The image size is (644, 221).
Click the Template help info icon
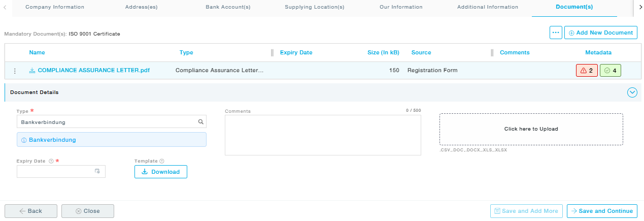tap(162, 161)
